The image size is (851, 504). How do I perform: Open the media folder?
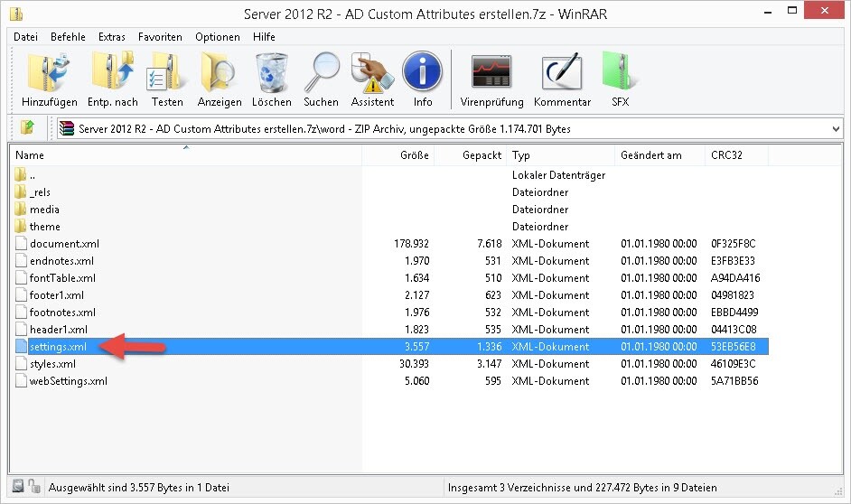pos(44,210)
